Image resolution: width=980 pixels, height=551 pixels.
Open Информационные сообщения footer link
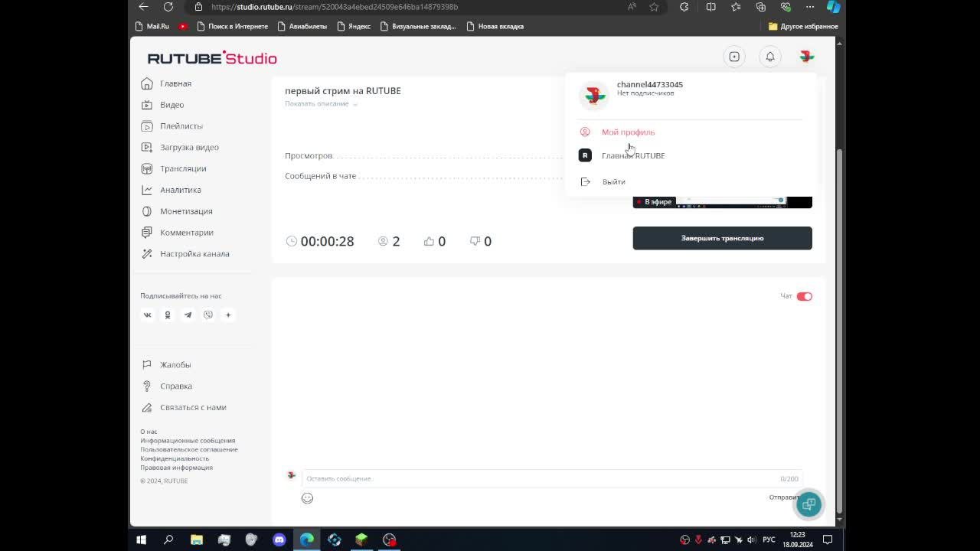pyautogui.click(x=188, y=441)
